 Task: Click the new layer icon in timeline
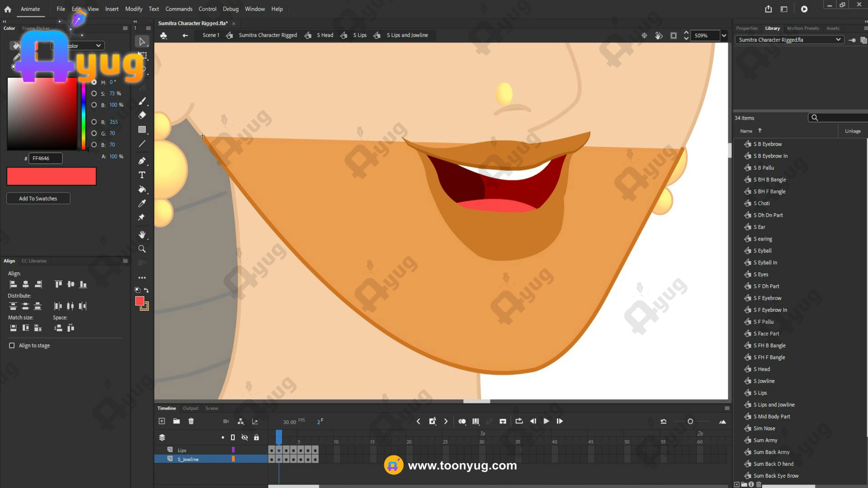click(x=162, y=421)
